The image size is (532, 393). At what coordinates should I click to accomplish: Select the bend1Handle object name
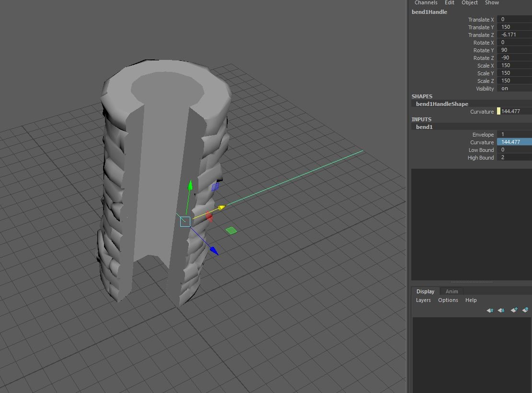tap(429, 12)
